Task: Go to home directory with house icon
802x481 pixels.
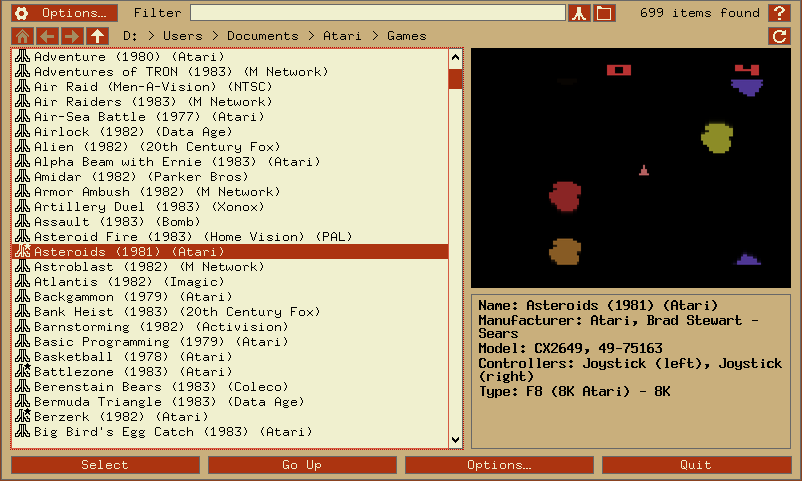Action: tap(23, 36)
